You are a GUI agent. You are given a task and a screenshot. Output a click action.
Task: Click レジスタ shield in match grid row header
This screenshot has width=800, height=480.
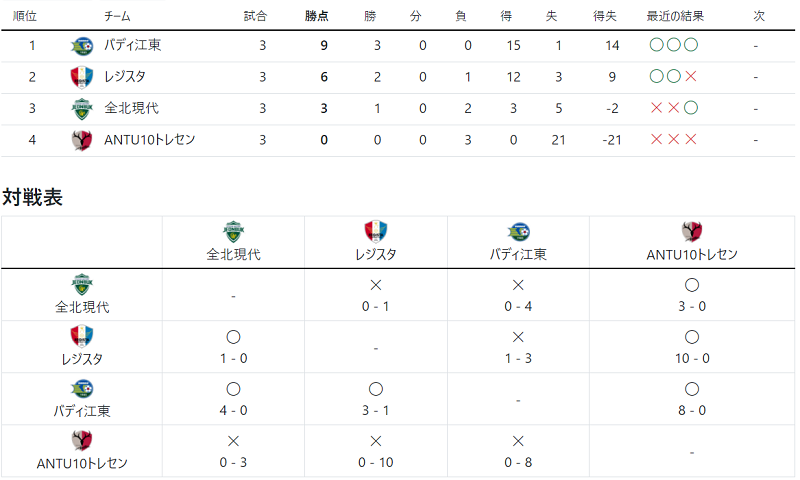click(82, 336)
